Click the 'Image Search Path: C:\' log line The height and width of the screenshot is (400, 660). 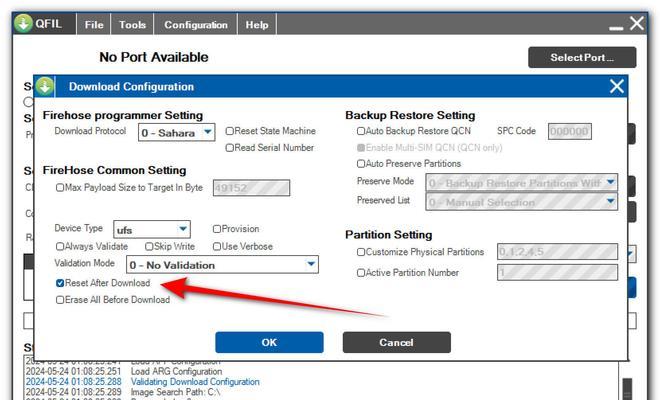[176, 392]
